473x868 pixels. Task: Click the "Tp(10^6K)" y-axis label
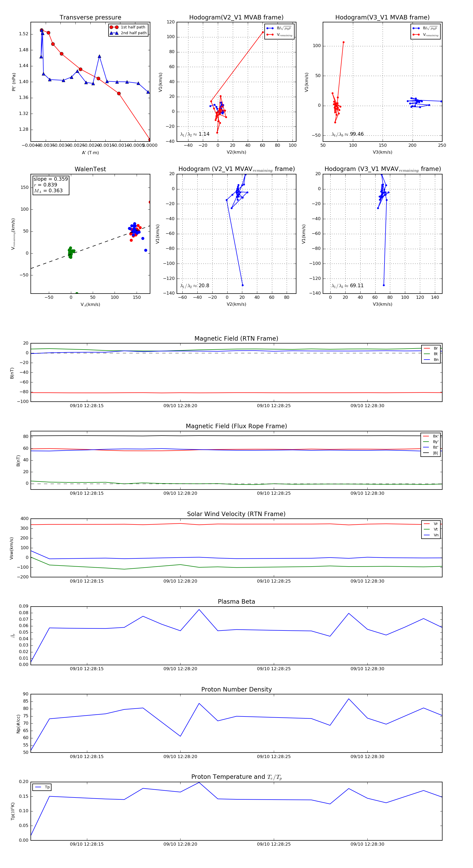coord(13,811)
